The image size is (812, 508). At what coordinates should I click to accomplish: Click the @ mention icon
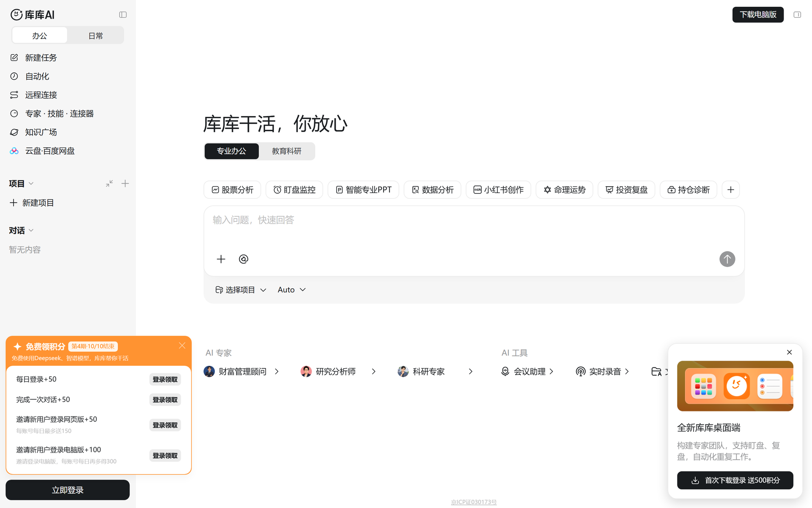(x=244, y=259)
